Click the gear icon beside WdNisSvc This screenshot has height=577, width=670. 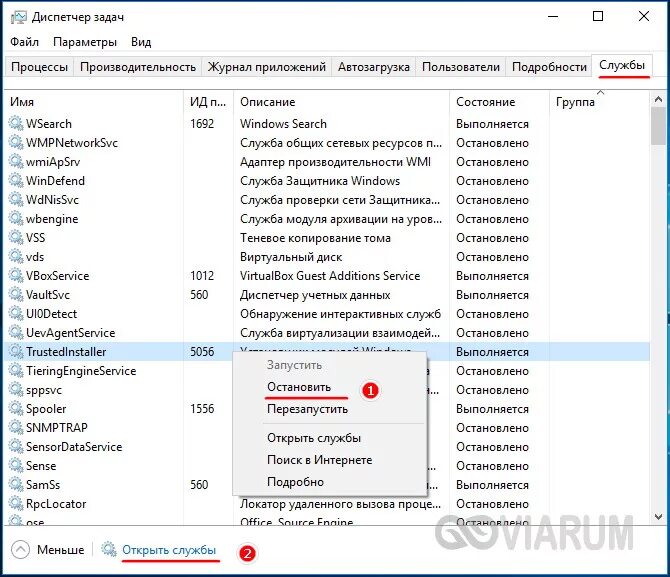[x=16, y=199]
